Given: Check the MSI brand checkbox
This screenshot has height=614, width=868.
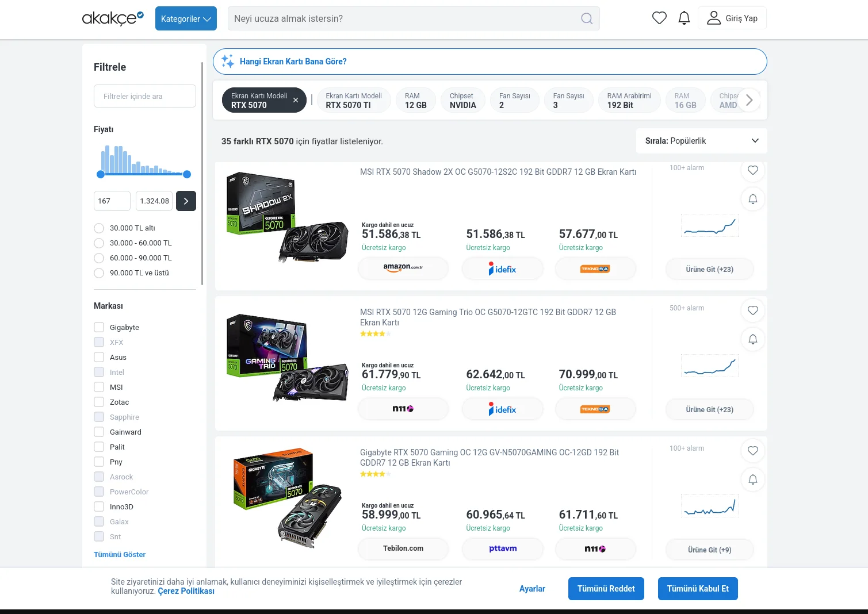Looking at the screenshot, I should coord(99,387).
